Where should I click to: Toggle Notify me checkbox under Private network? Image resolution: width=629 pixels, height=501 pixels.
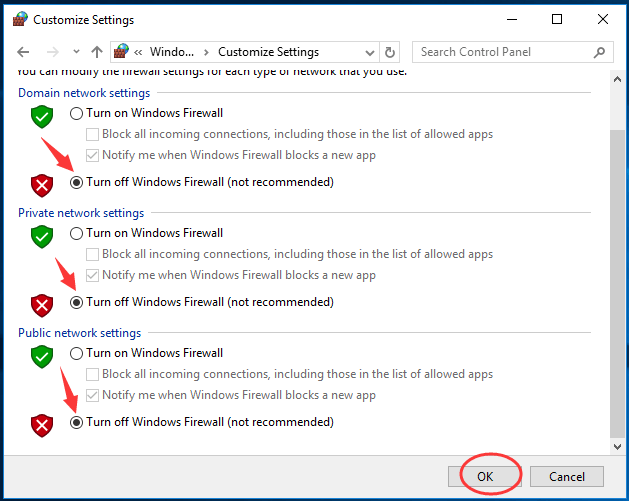pos(92,275)
